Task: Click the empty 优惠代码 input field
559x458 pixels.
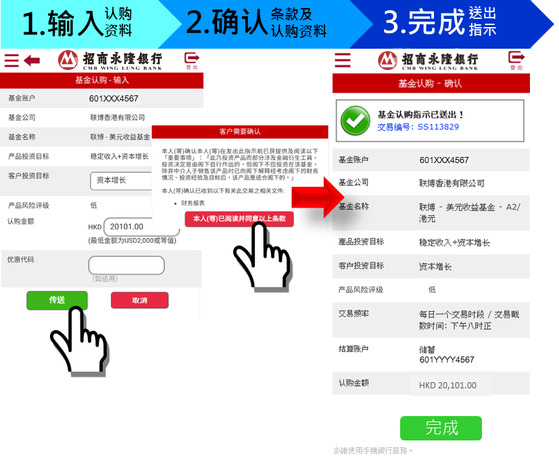Action: click(x=127, y=265)
